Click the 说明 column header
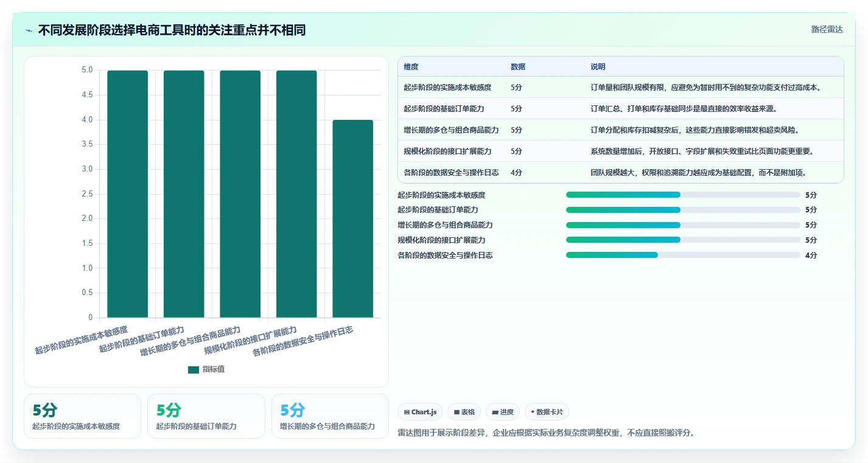Image resolution: width=868 pixels, height=463 pixels. tap(598, 67)
